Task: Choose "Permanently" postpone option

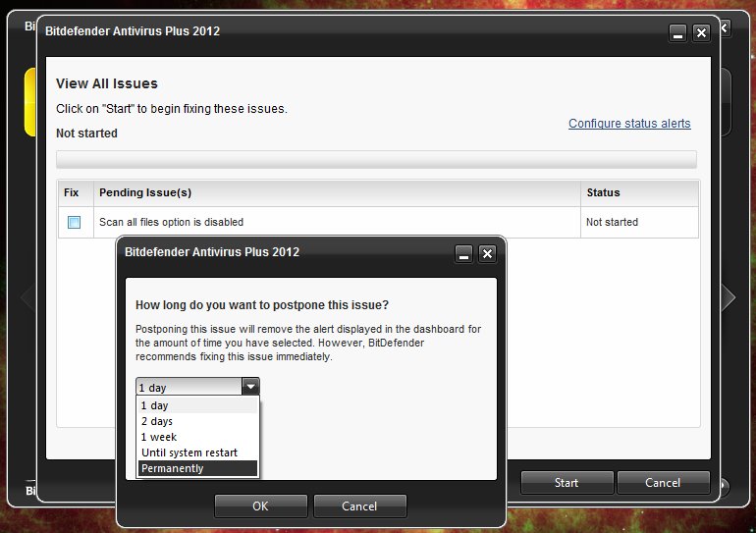Action: (197, 468)
